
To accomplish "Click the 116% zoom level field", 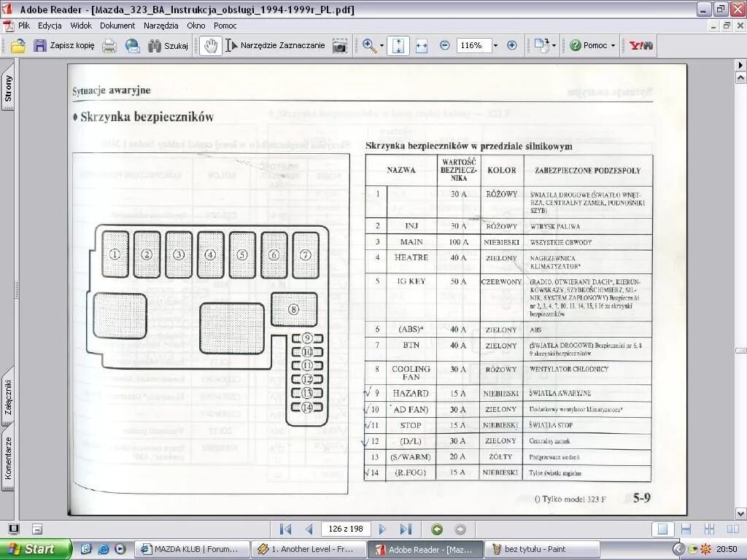I will click(x=473, y=46).
